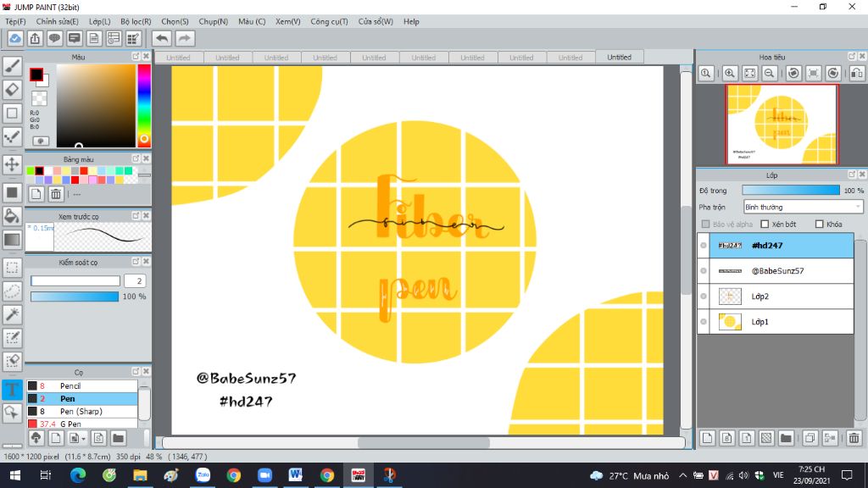
Task: Open the Windows Start menu
Action: (x=15, y=475)
